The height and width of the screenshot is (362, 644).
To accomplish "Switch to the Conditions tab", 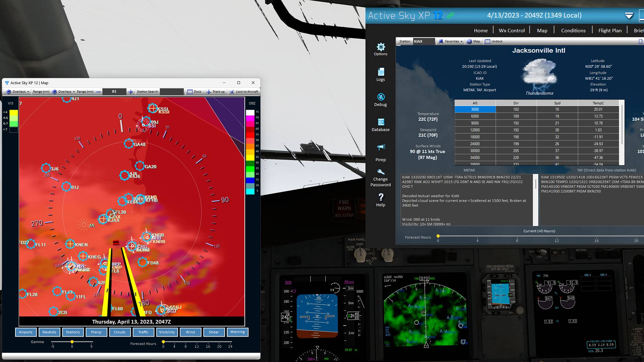I will pos(573,30).
